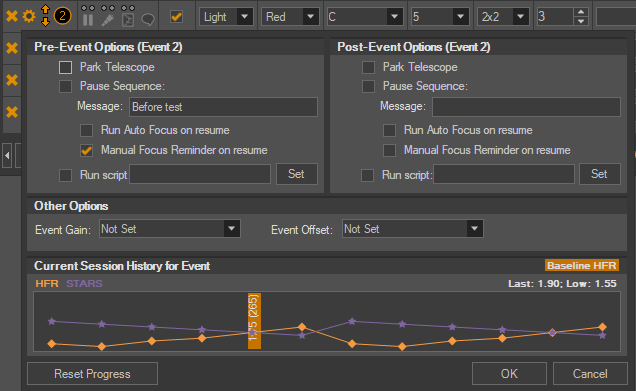The image size is (636, 391).
Task: Click the Last: 1.90; Low: 1.55 readout
Action: tap(562, 284)
